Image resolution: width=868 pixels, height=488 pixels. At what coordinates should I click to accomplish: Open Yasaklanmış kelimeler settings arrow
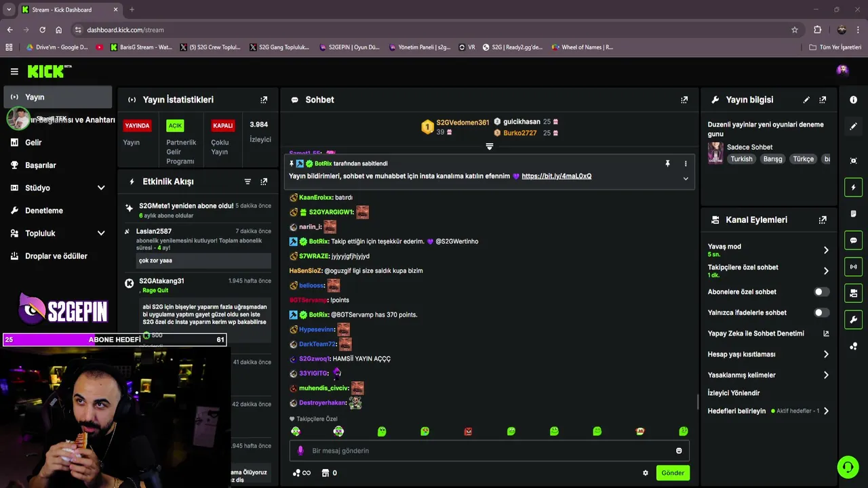(826, 375)
